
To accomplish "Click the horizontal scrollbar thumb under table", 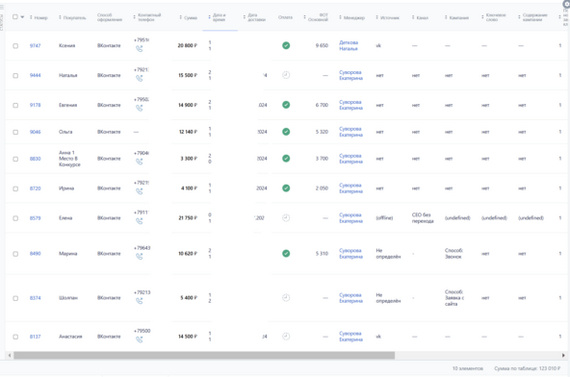I will pyautogui.click(x=204, y=355).
